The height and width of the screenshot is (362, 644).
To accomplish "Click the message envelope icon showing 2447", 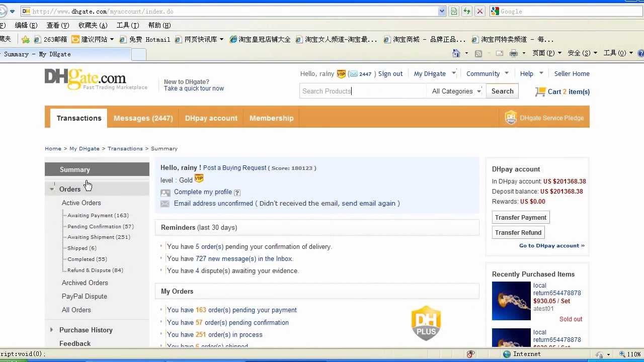I will pyautogui.click(x=353, y=74).
